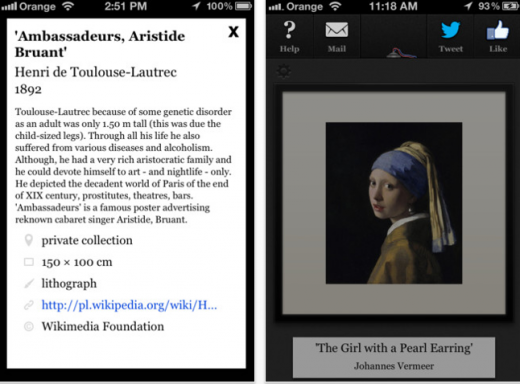Tap the 2:51 PM clock in status bar
This screenshot has width=520, height=384.
point(126,6)
